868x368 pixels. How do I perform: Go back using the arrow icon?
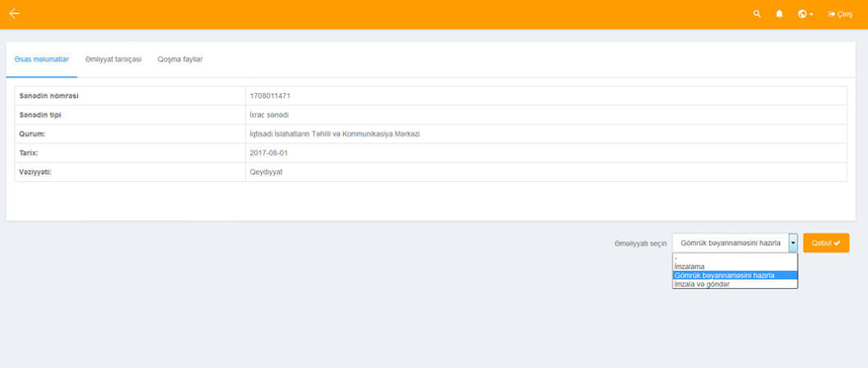click(x=14, y=14)
